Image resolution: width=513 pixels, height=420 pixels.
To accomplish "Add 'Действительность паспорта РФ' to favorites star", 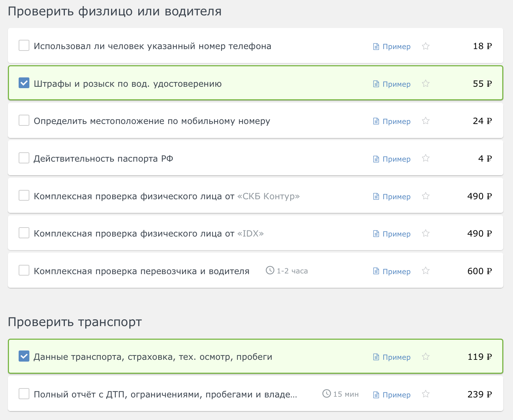I will click(426, 158).
